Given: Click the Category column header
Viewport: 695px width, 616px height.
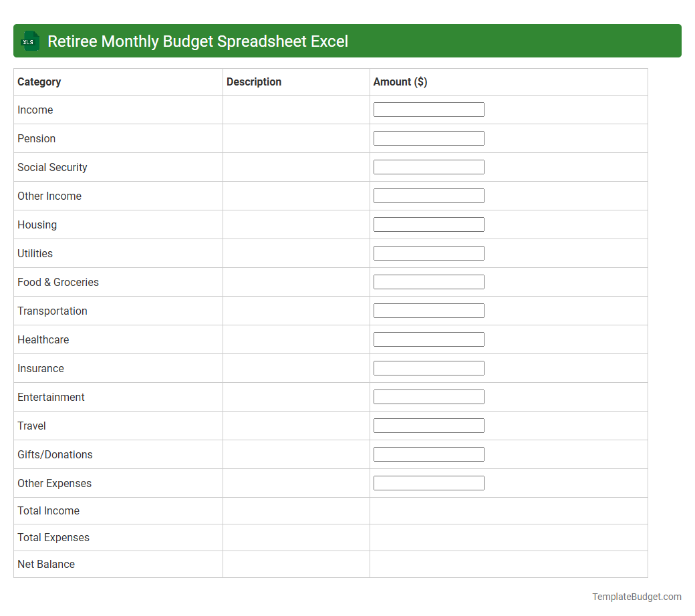Looking at the screenshot, I should coord(39,82).
